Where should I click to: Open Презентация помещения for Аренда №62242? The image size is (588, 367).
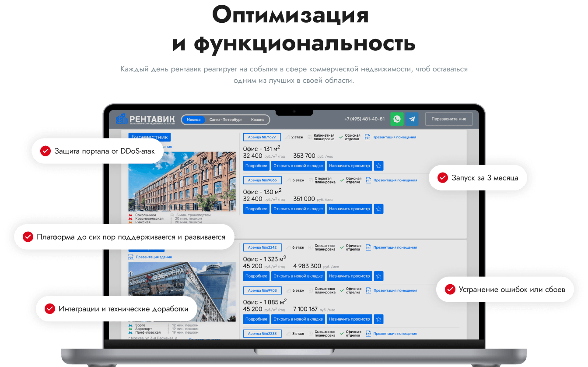point(395,247)
